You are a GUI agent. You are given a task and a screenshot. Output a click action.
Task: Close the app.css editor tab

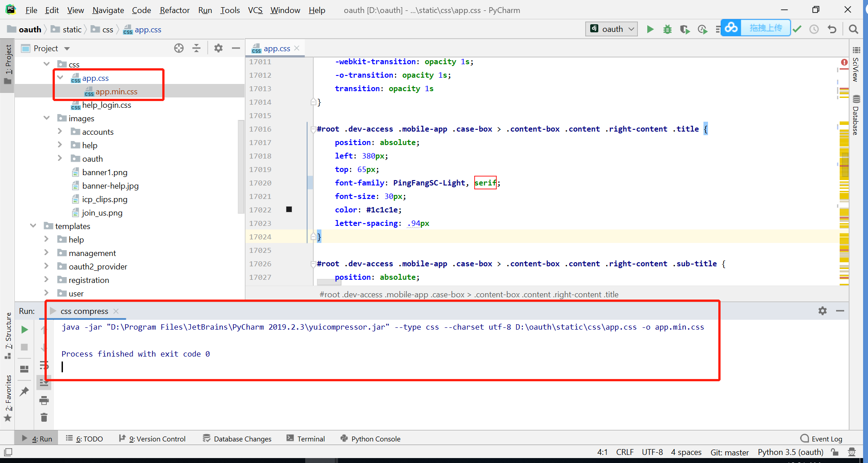click(297, 48)
